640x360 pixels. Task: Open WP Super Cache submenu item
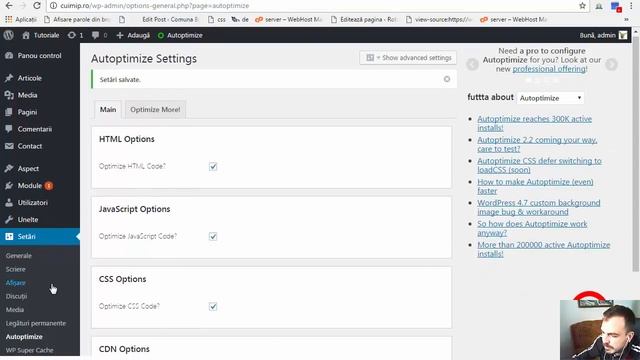click(x=29, y=350)
